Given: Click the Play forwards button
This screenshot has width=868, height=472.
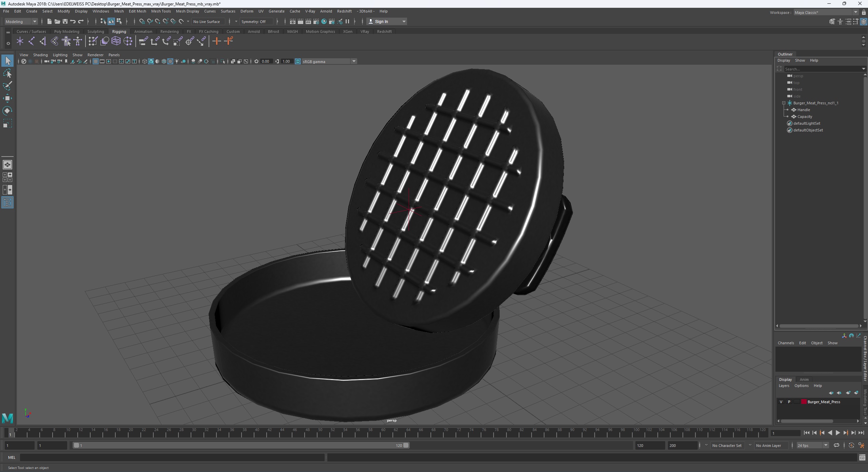Looking at the screenshot, I should pos(838,433).
